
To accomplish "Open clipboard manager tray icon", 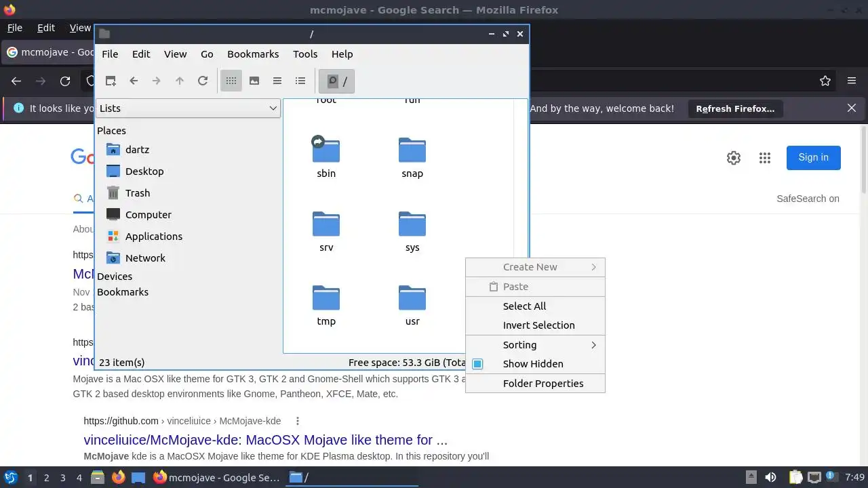I will [796, 478].
